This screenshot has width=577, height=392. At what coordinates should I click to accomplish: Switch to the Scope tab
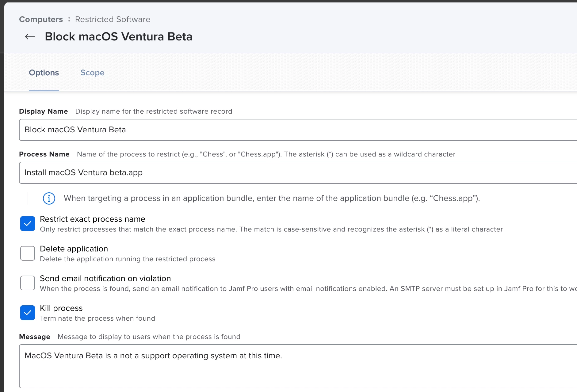point(92,73)
